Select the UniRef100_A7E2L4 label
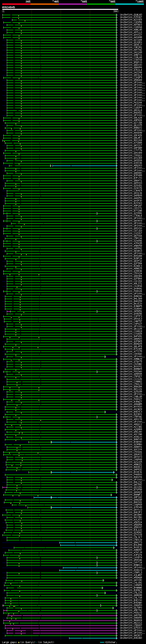The image size is (146, 644). [x=131, y=70]
